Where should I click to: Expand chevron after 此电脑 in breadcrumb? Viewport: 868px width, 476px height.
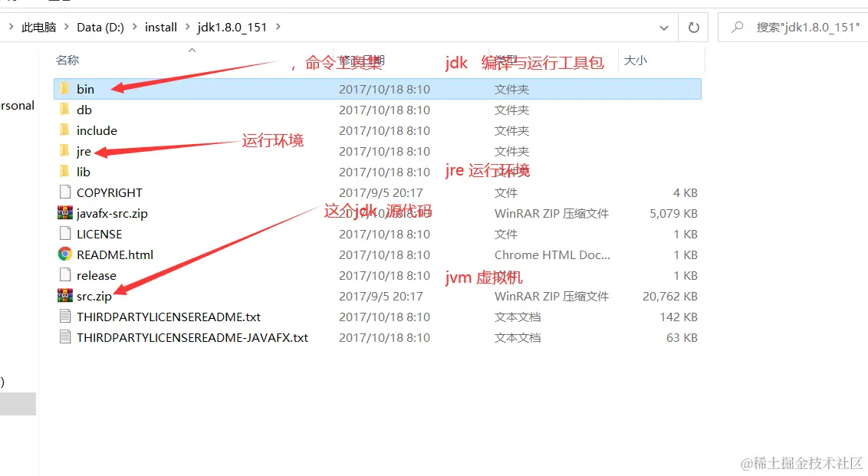[x=67, y=27]
